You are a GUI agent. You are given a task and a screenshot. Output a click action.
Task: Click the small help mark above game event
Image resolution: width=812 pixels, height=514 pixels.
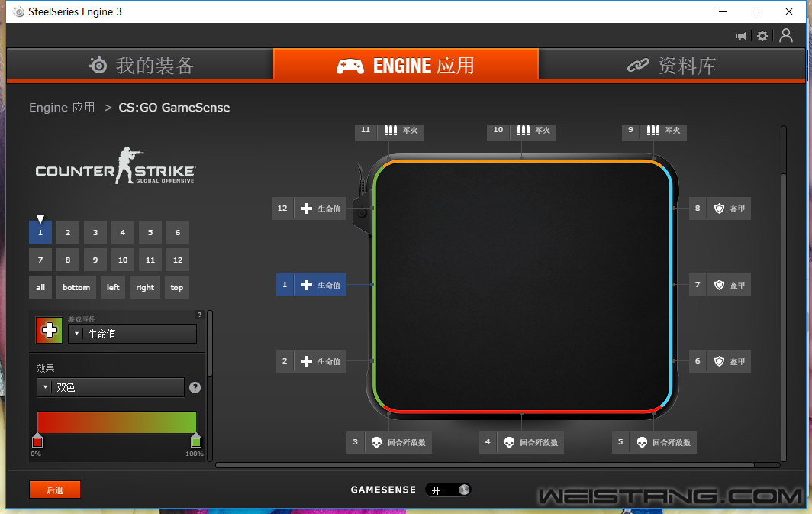[200, 315]
